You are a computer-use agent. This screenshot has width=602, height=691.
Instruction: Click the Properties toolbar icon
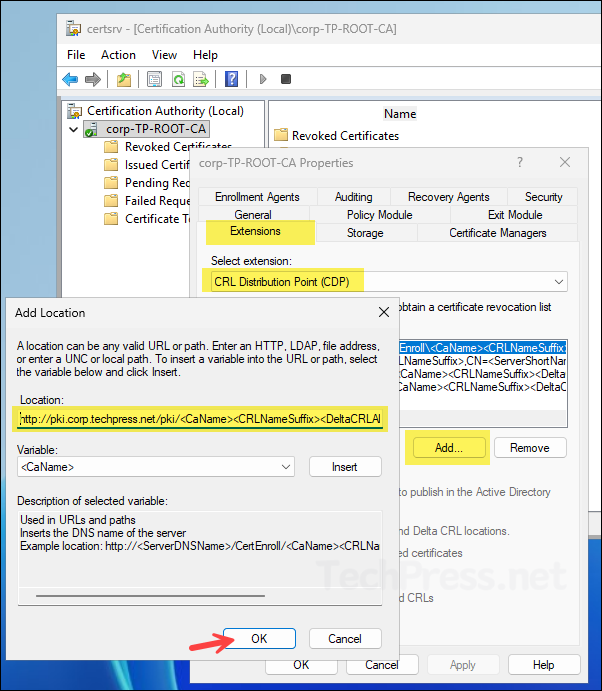pos(154,79)
